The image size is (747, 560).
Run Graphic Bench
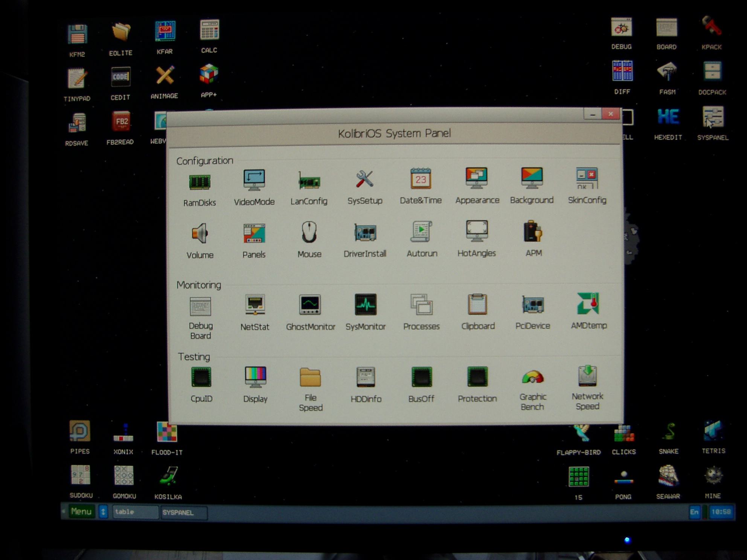click(x=533, y=377)
